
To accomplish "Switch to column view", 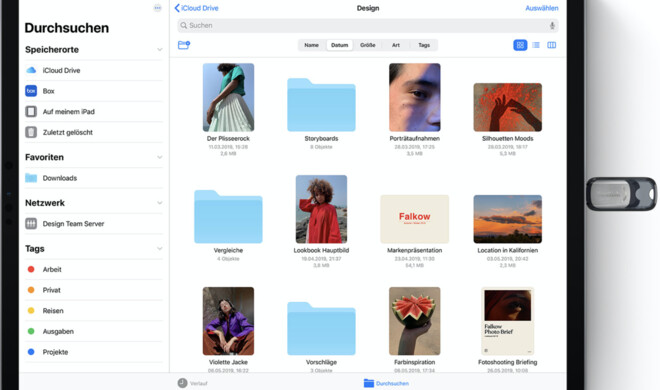I will tap(551, 45).
